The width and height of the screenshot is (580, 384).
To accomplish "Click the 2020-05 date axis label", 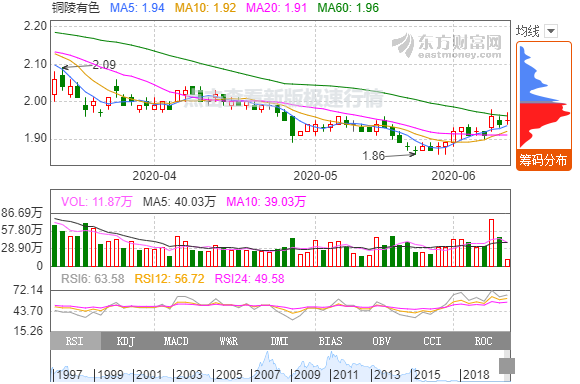I will point(315,175).
